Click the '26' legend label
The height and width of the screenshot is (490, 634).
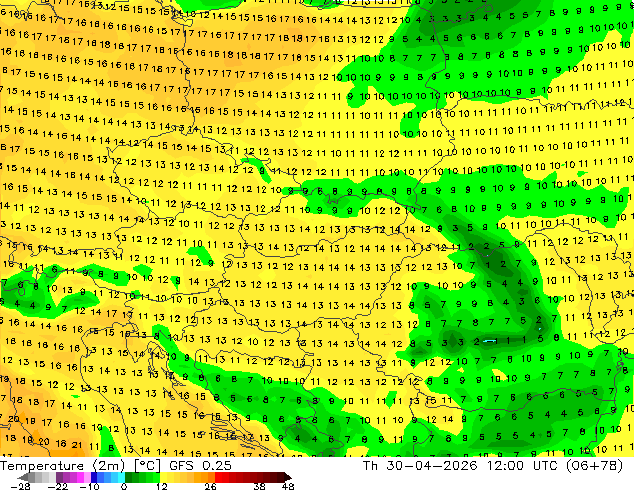[x=210, y=486]
